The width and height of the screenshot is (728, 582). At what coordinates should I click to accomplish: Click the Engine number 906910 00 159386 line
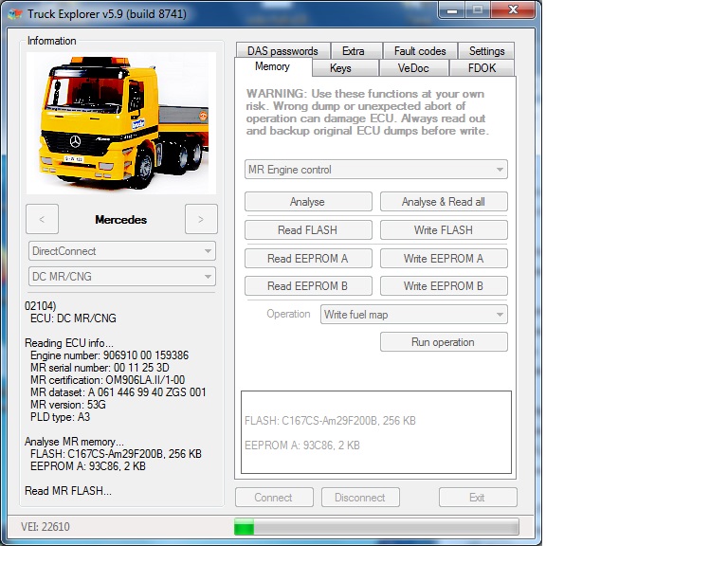110,355
